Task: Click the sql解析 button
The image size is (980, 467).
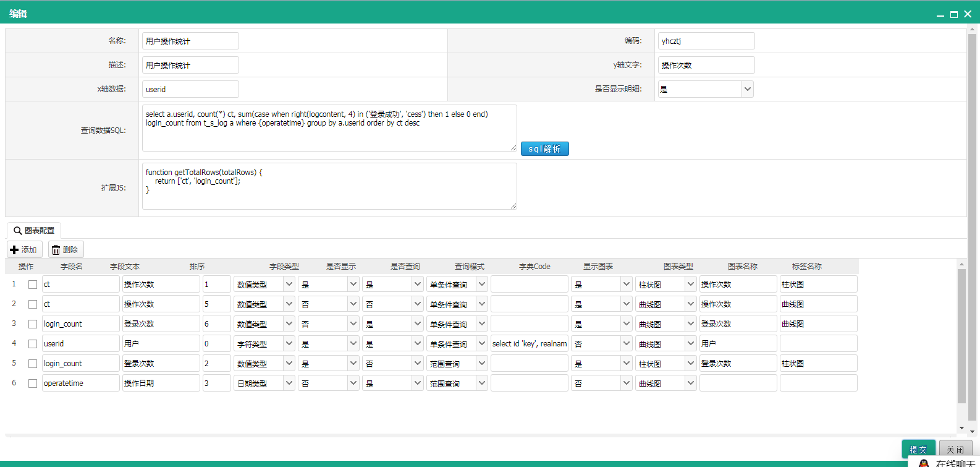Action: click(545, 149)
